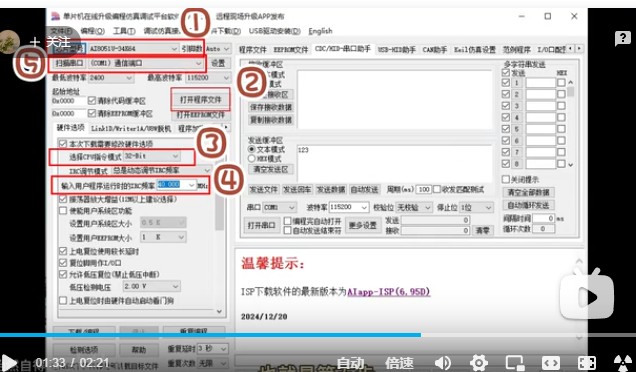Open the (COM1) 通信端口 port dropdown
636x372 pixels.
146,63
